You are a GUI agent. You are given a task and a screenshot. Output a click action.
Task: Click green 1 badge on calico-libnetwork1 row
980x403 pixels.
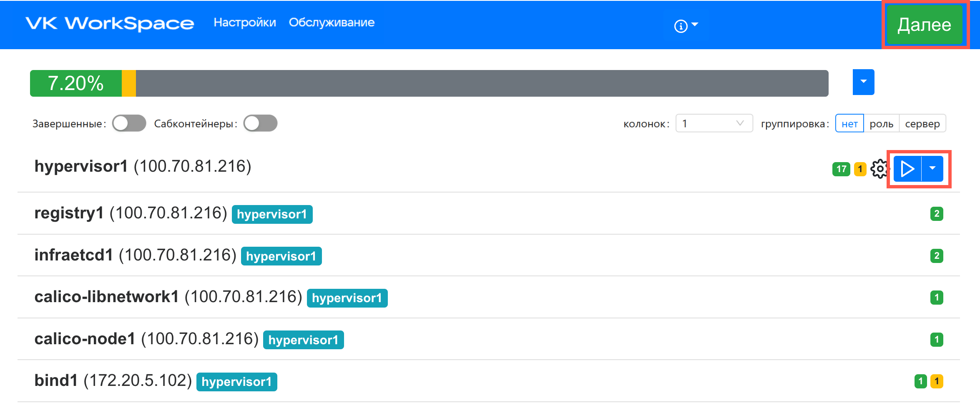click(x=937, y=298)
